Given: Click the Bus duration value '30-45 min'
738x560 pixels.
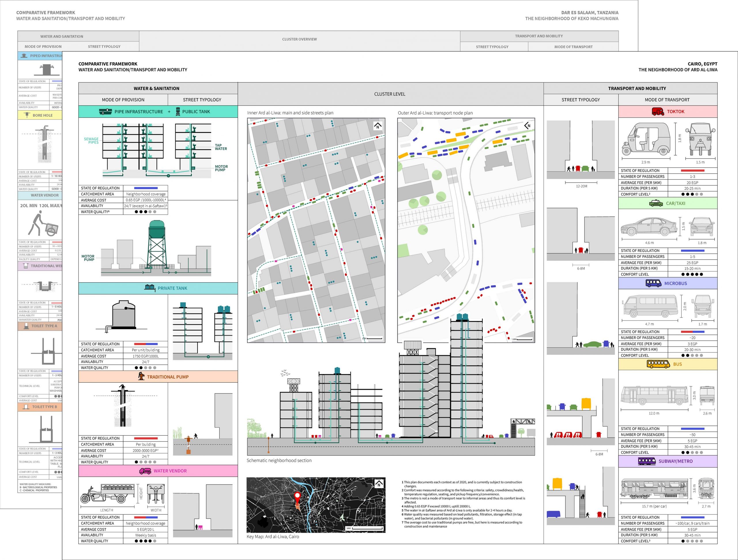Looking at the screenshot, I should [692, 447].
